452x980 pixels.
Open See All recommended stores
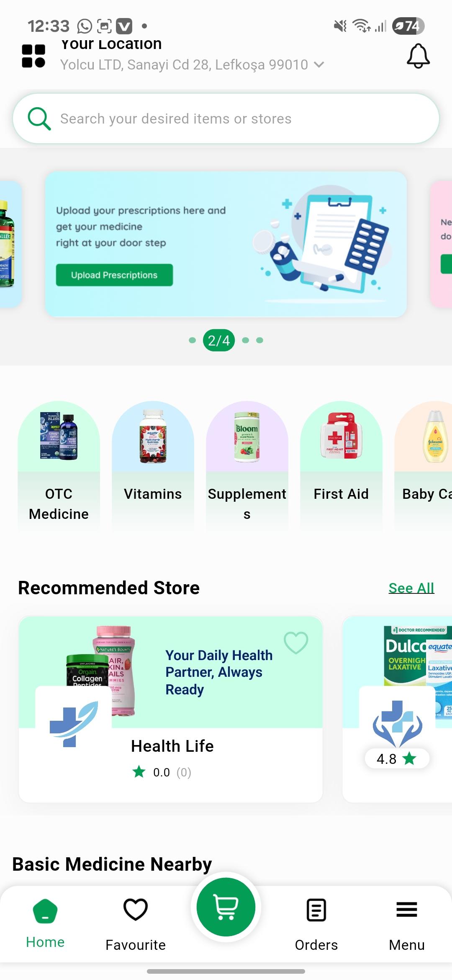411,588
